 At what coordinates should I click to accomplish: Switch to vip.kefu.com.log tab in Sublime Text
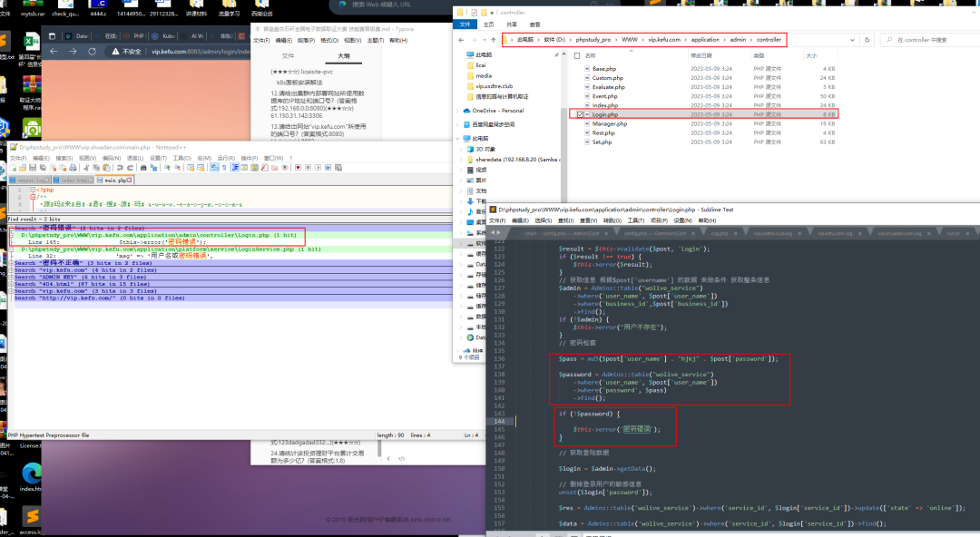(835, 233)
